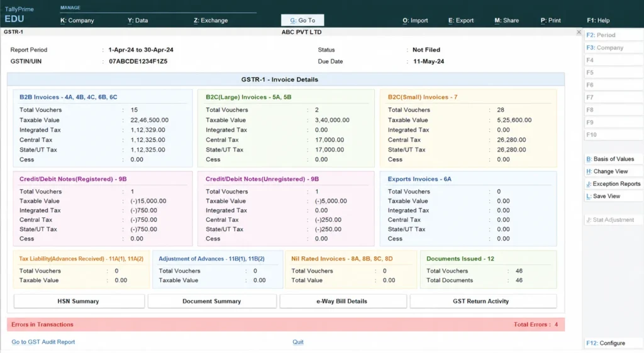Follow the Go to GST Audit Report link
This screenshot has height=353, width=644.
(43, 342)
